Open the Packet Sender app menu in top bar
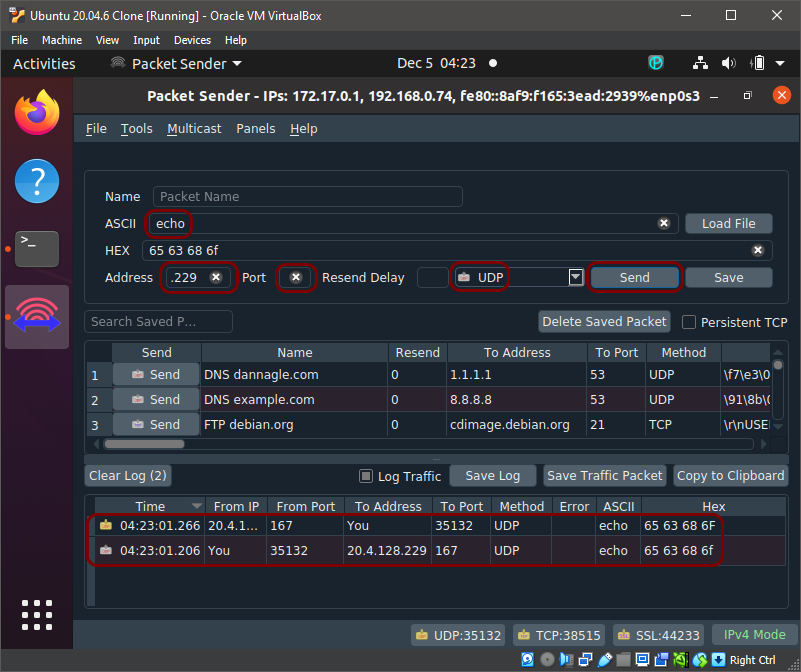This screenshot has width=801, height=672. pyautogui.click(x=177, y=63)
